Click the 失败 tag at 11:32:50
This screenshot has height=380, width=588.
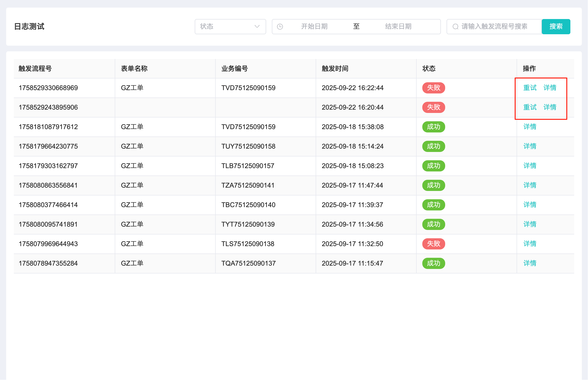[434, 244]
